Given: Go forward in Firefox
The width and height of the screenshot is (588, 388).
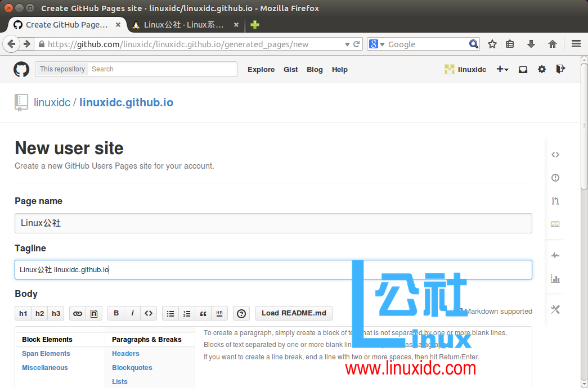Looking at the screenshot, I should (x=26, y=44).
